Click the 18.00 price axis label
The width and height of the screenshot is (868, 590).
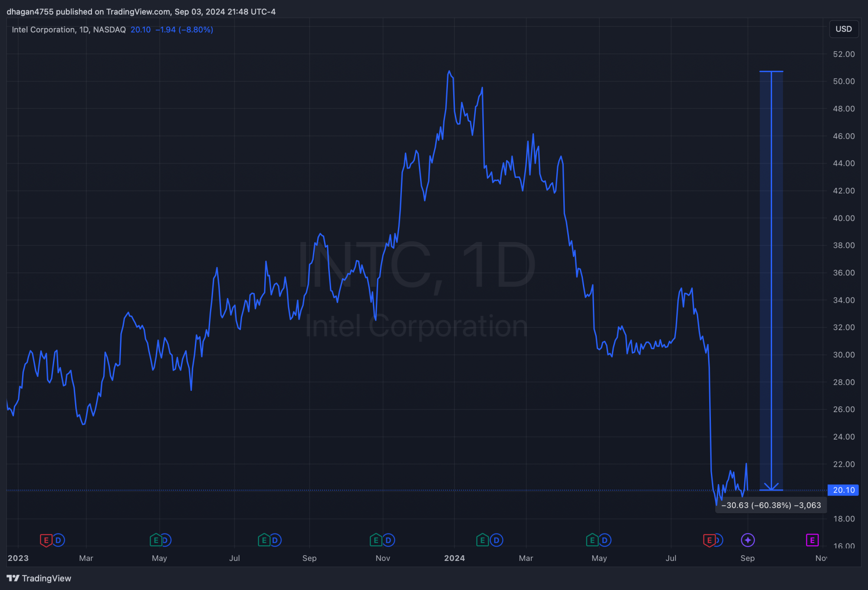844,519
